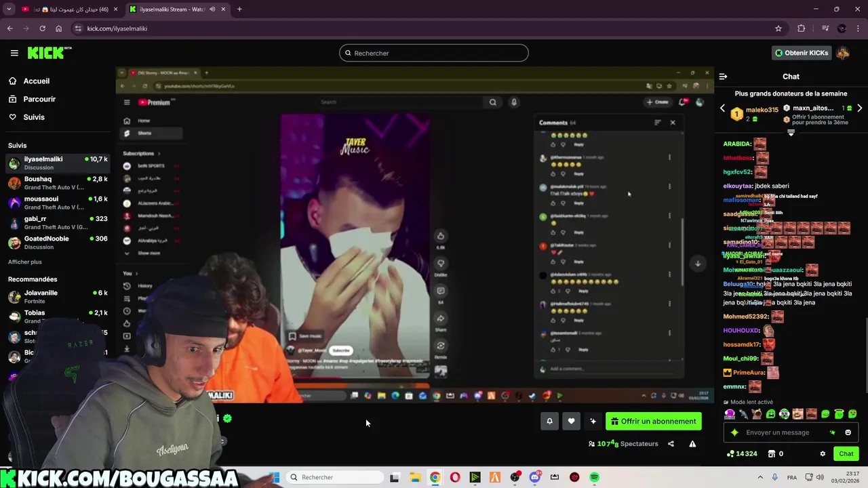Image resolution: width=868 pixels, height=488 pixels.
Task: Click the spectators count
Action: click(623, 444)
